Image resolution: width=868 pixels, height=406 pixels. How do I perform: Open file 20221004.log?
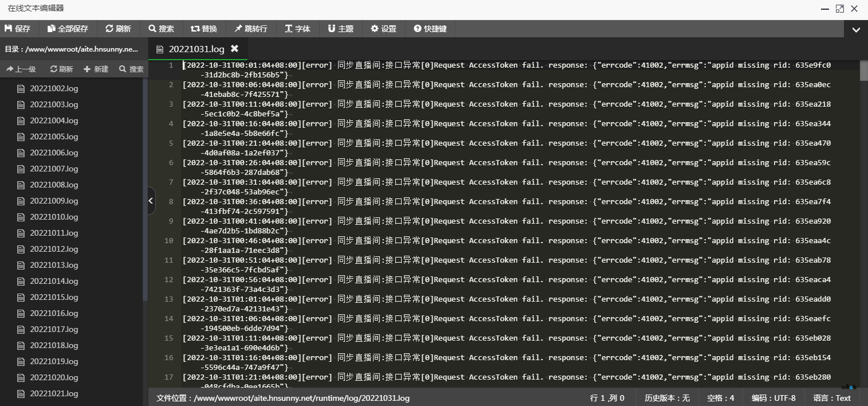tap(54, 120)
